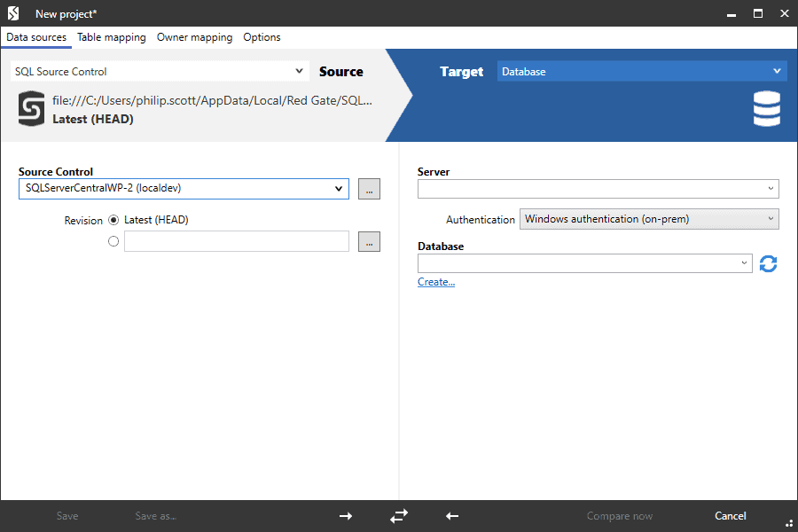
Task: Browse revisions with the ellipsis button
Action: tap(369, 241)
